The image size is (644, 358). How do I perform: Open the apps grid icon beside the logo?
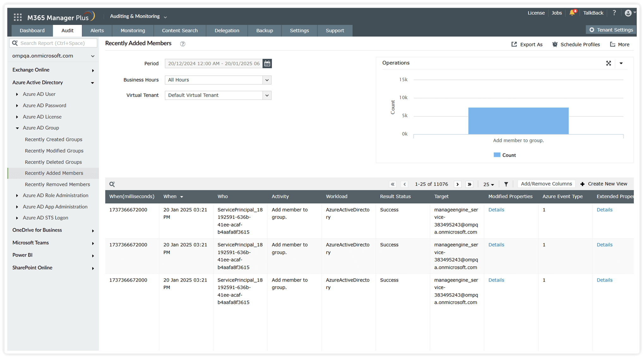point(18,17)
